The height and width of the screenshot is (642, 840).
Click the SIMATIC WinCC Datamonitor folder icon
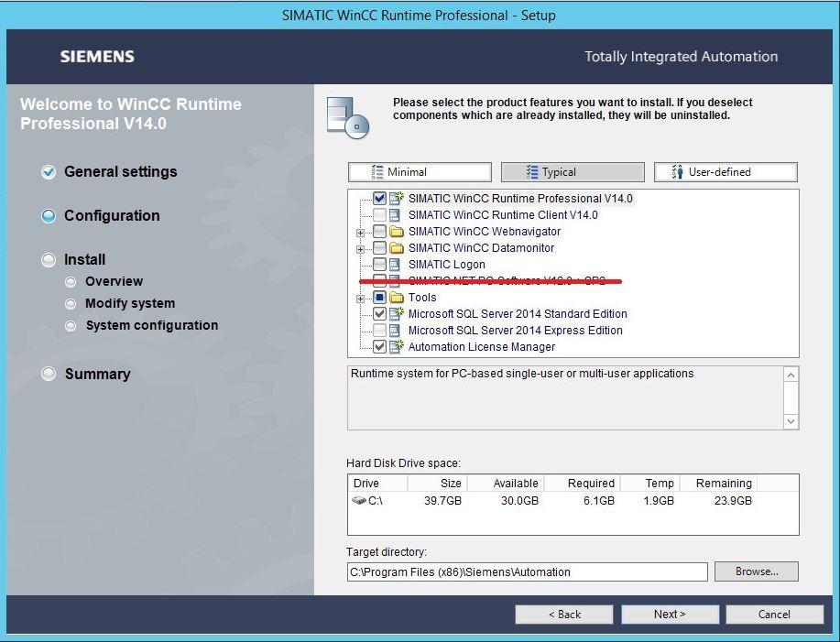coord(397,248)
